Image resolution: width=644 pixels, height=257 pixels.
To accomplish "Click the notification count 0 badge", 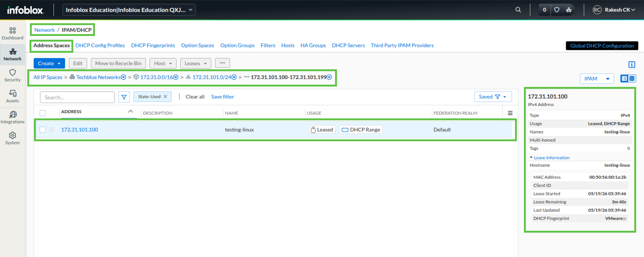I will pos(545,10).
